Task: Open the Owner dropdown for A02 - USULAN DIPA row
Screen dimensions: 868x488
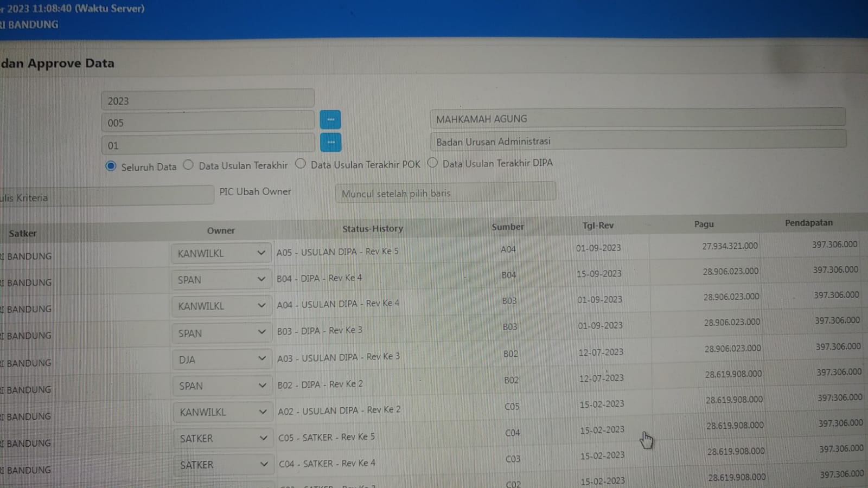Action: click(x=222, y=412)
